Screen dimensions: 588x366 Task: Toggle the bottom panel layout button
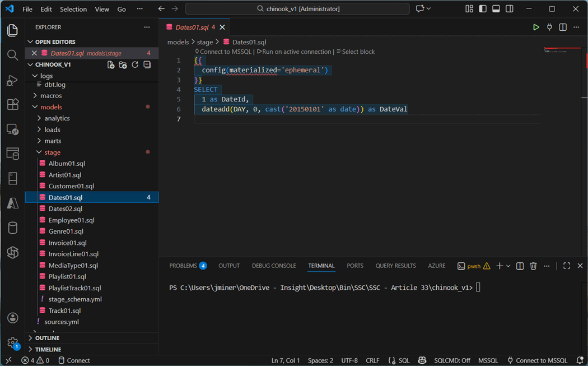click(x=496, y=9)
